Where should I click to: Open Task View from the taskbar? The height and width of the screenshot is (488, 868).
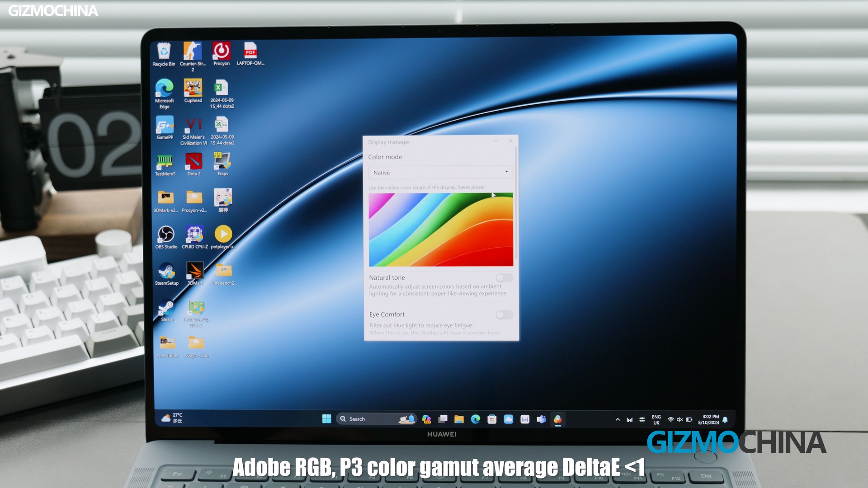[x=443, y=419]
